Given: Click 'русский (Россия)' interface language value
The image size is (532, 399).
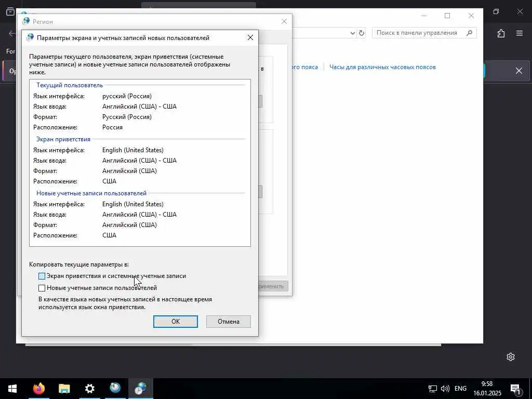Looking at the screenshot, I should (127, 96).
